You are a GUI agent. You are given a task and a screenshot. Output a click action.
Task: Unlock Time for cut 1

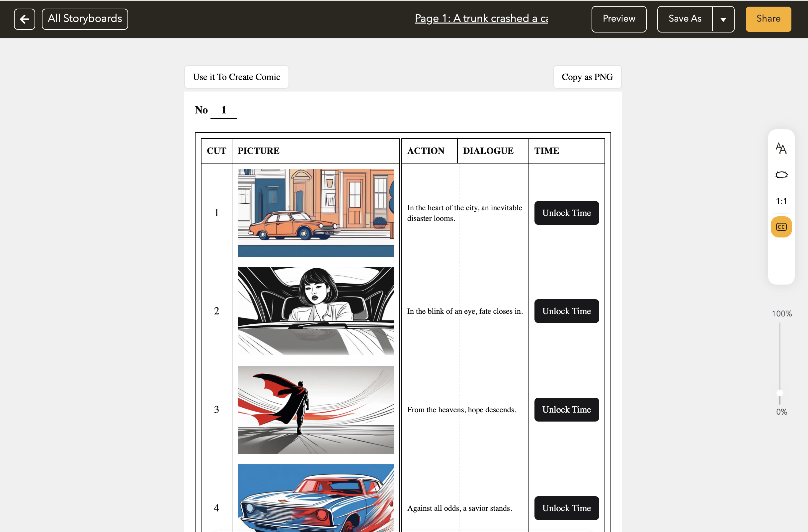click(x=566, y=213)
